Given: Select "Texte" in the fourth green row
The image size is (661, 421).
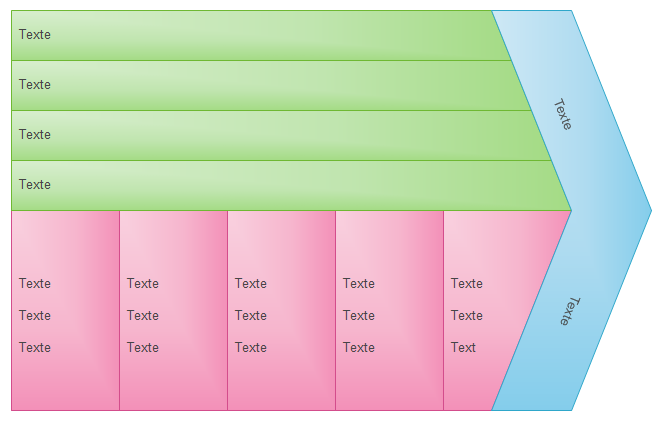Looking at the screenshot, I should 35,185.
